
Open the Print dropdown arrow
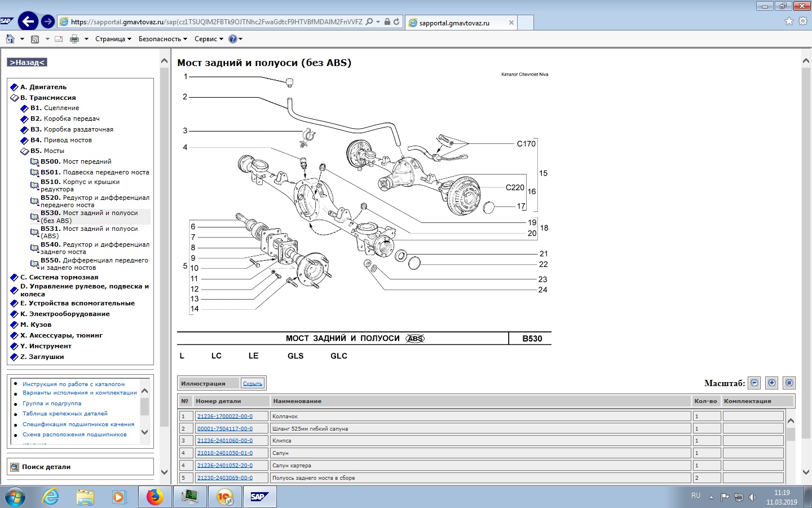pos(86,39)
